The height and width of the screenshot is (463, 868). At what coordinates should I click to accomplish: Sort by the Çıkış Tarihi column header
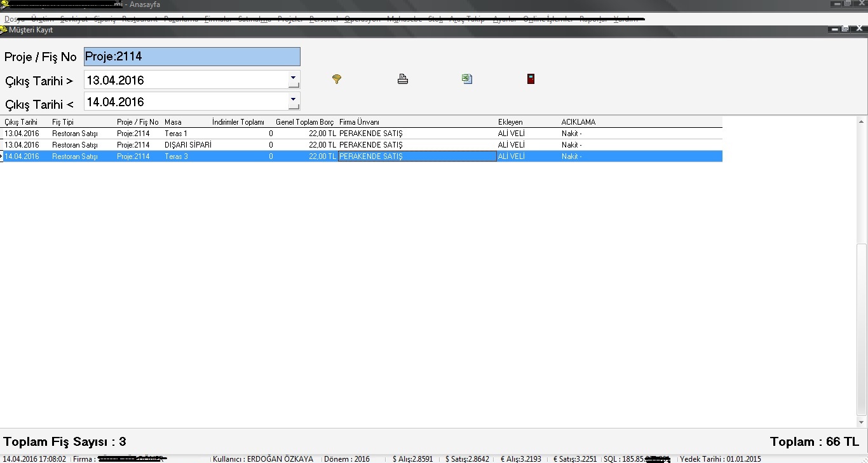pyautogui.click(x=21, y=122)
